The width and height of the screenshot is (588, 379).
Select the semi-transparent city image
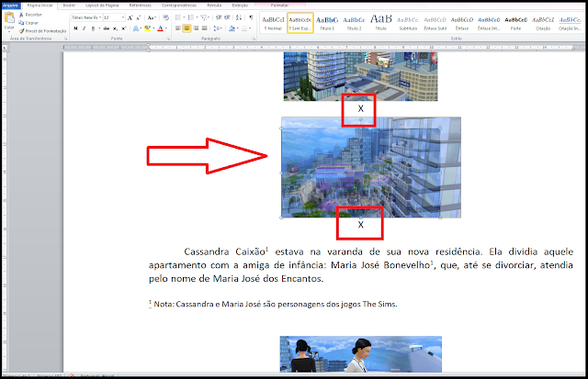coord(371,167)
